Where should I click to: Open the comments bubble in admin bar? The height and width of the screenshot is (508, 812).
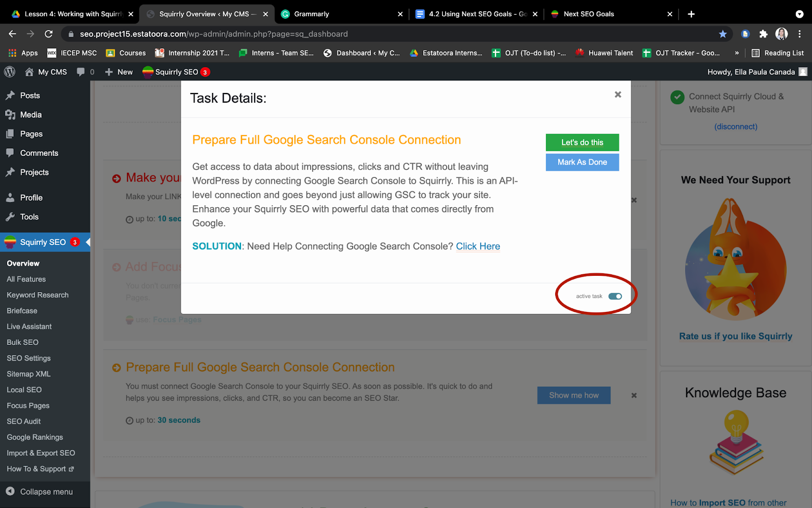(x=85, y=72)
